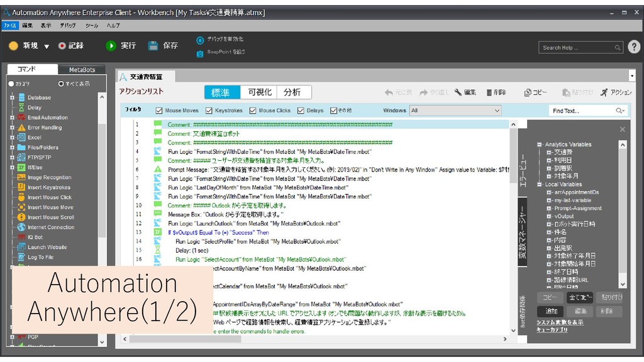644x362 pixels.
Task: Select the If/Else command icon
Action: [x=21, y=167]
